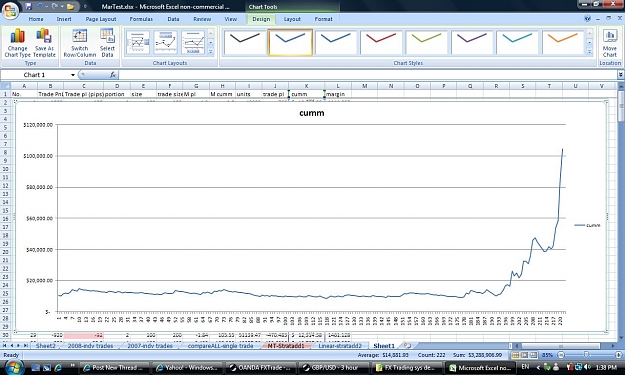Viewport: 625px width, 375px height.
Task: Open the Insert ribbon tab
Action: (x=64, y=19)
